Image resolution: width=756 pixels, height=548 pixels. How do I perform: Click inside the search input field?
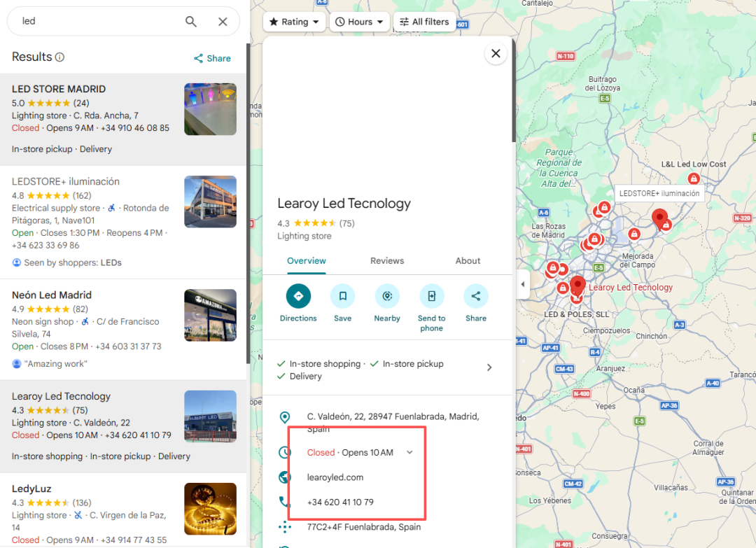(x=99, y=21)
